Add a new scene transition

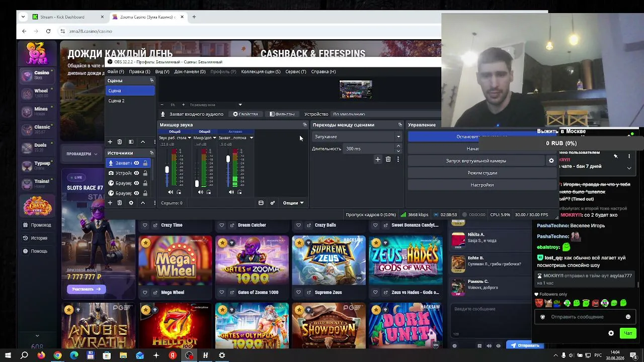(x=378, y=159)
